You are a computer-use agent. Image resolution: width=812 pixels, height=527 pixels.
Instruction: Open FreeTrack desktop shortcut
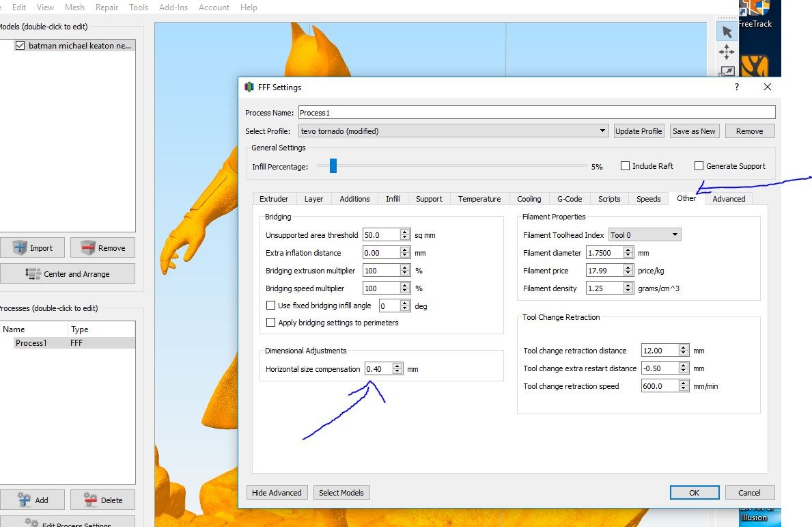point(755,14)
